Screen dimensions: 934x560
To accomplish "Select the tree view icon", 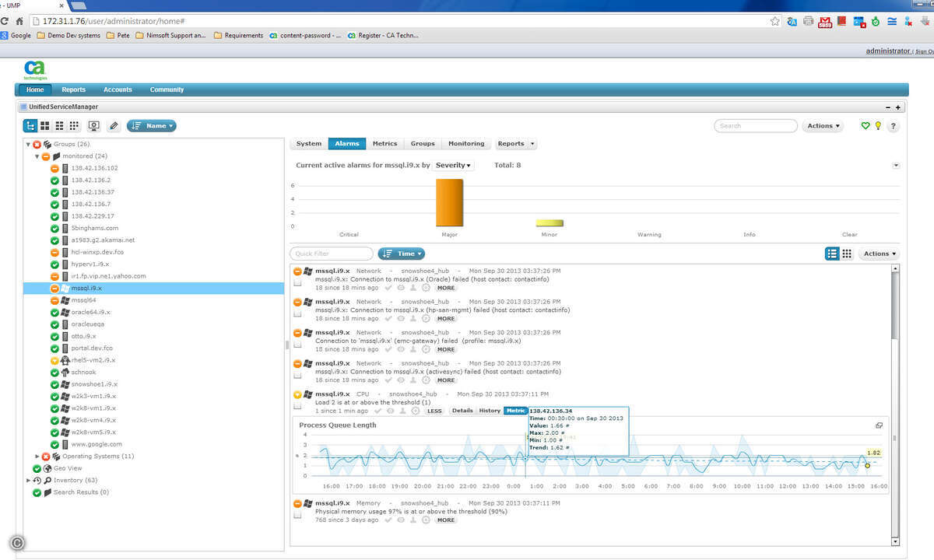I will [x=30, y=125].
